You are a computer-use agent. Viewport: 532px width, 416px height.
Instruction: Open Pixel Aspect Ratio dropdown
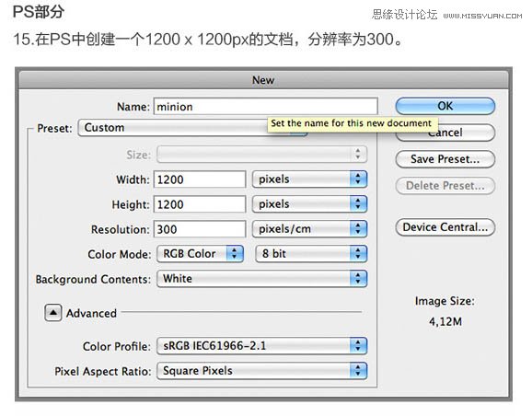[x=262, y=371]
